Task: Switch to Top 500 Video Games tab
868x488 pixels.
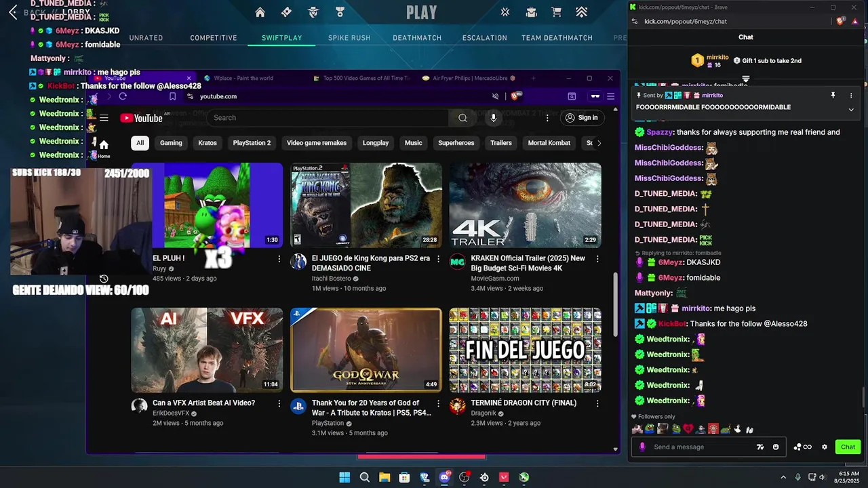Action: [x=361, y=78]
